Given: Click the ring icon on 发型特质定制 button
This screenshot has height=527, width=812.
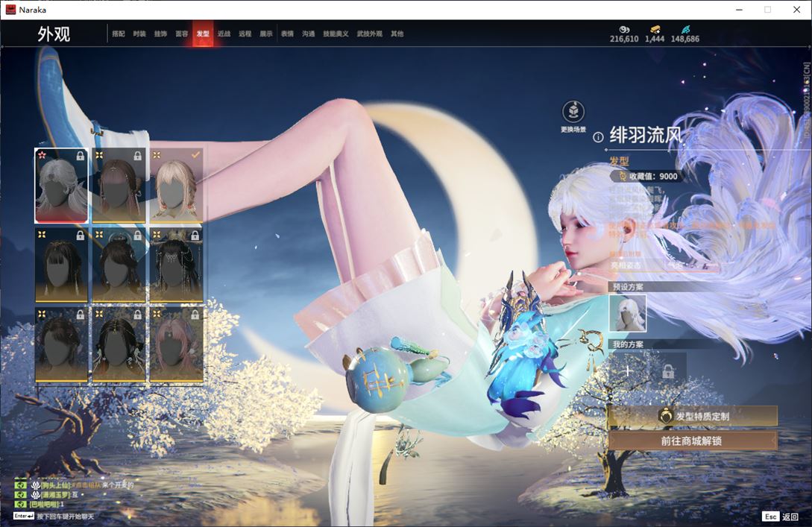Looking at the screenshot, I should [x=665, y=416].
